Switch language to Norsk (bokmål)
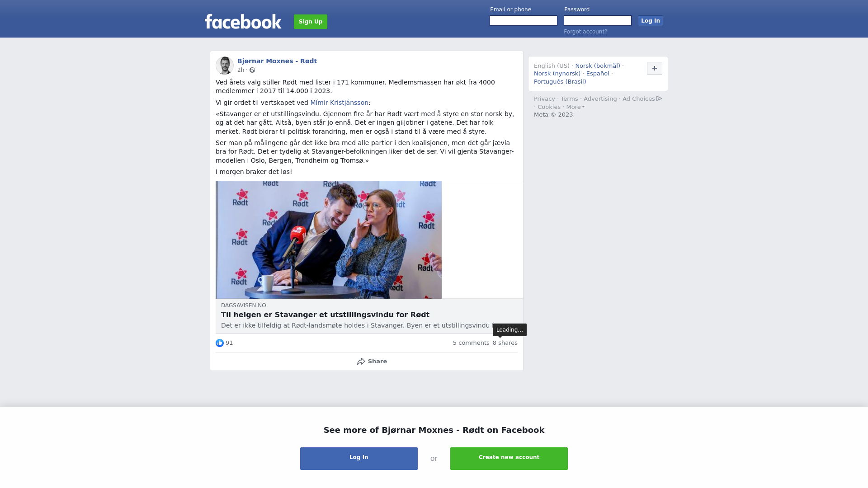The image size is (868, 488). 598,66
